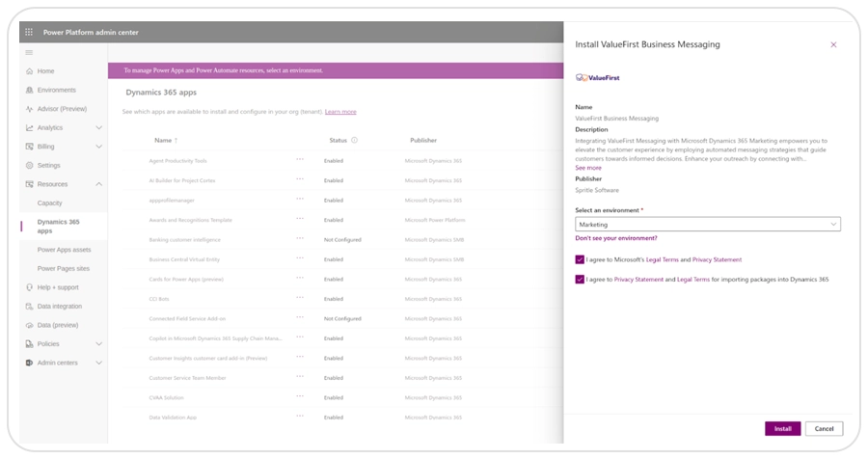Click Cards for Power Apps (preview) name
Screen dimensions: 868x459
pos(186,280)
